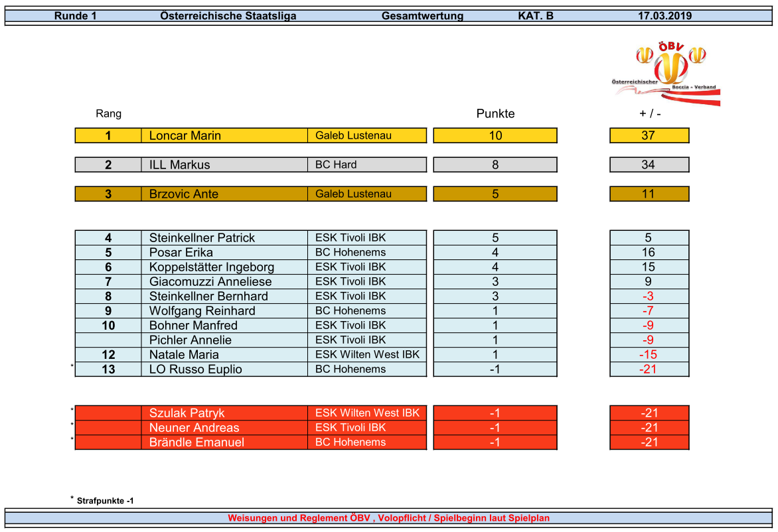Click the gold rank 1 cell
The width and height of the screenshot is (778, 532).
coord(108,136)
